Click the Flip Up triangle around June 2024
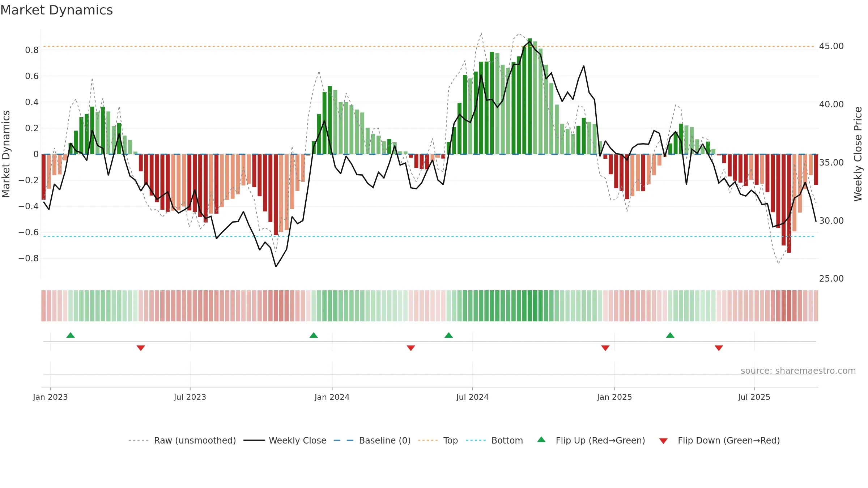The height and width of the screenshot is (488, 868). 448,335
